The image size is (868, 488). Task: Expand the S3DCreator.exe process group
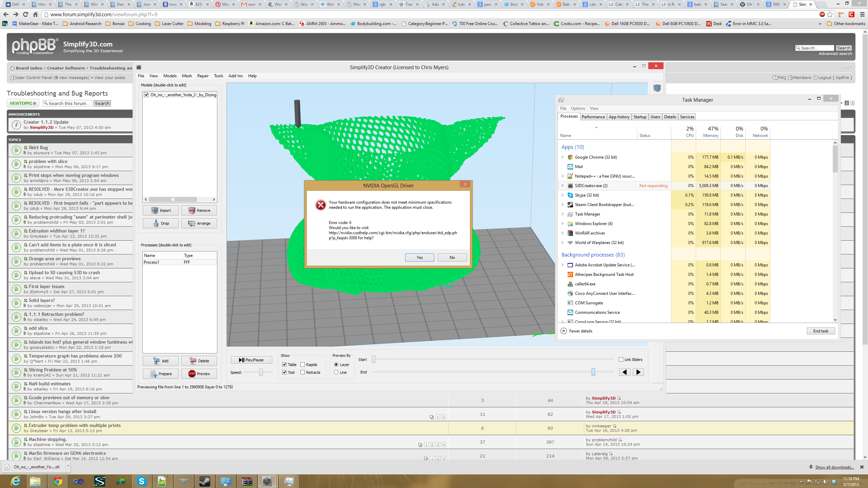(563, 186)
